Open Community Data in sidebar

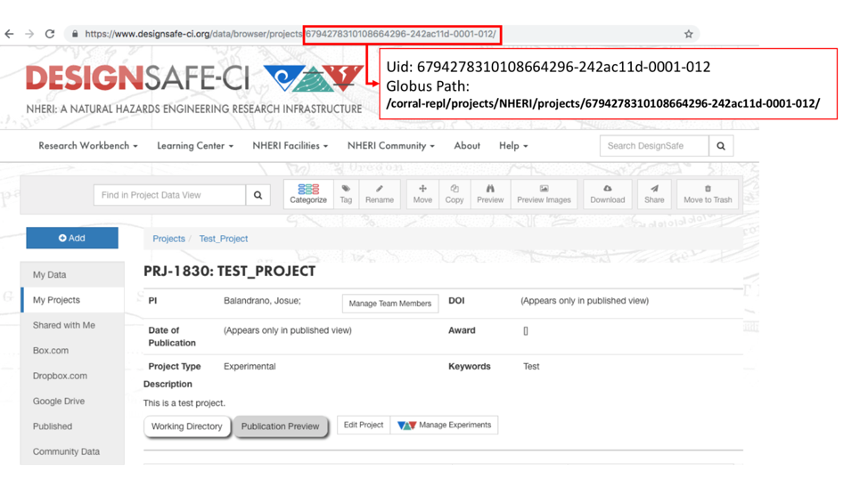click(72, 451)
